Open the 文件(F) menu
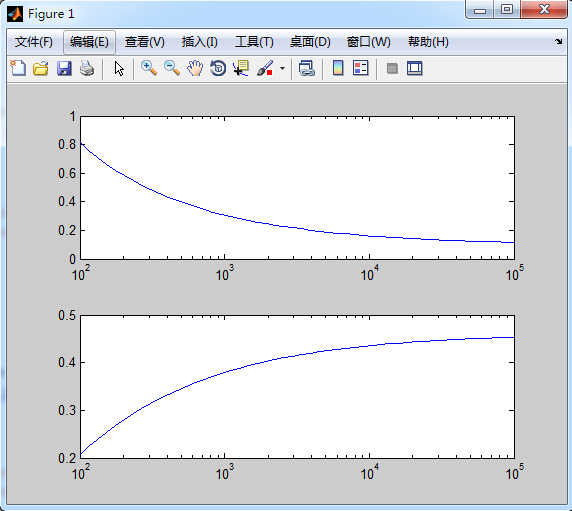This screenshot has height=511, width=572. pos(34,42)
